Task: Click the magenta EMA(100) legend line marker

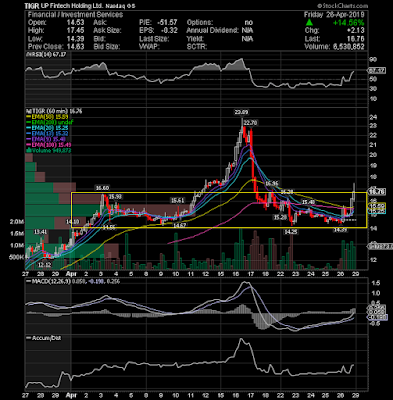Action: pyautogui.click(x=29, y=145)
